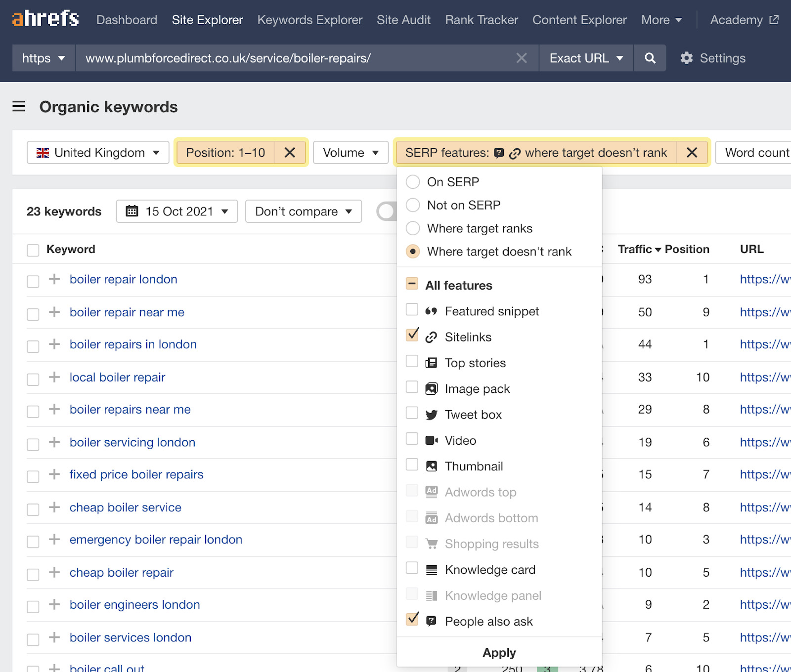Click the United Kingdom flag icon
Image resolution: width=791 pixels, height=672 pixels.
click(x=43, y=153)
